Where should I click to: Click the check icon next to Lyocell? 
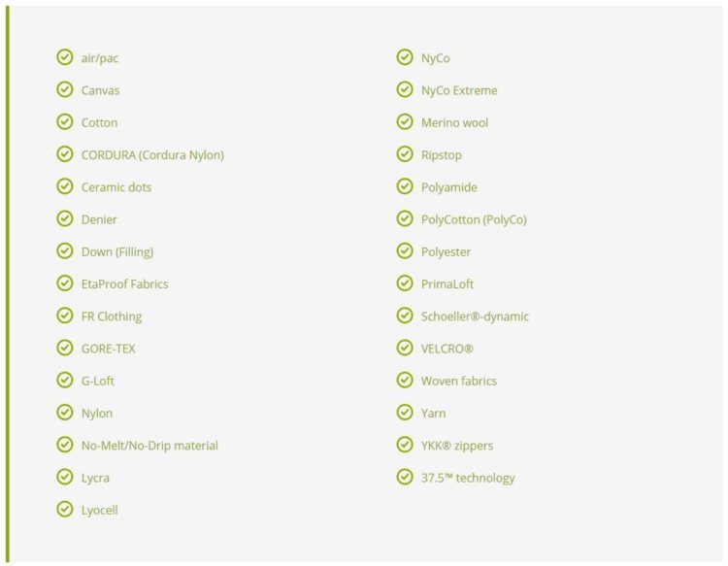click(x=65, y=509)
